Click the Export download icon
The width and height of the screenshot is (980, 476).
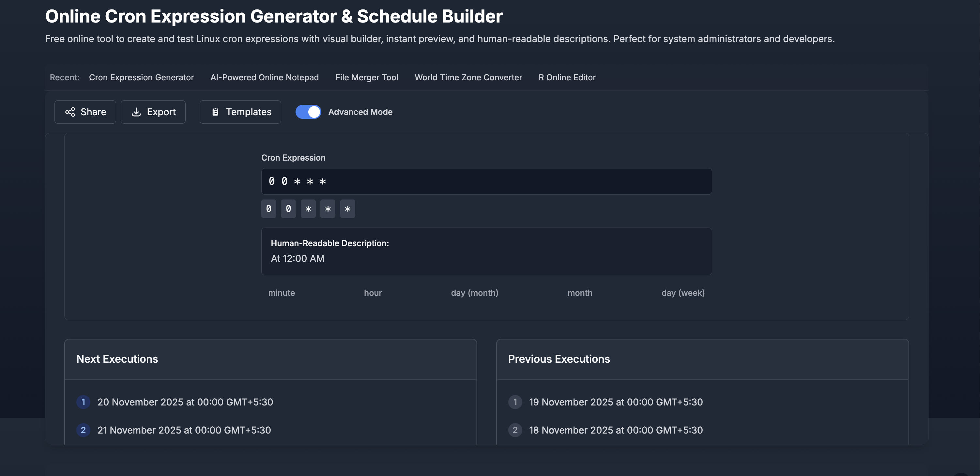[136, 112]
